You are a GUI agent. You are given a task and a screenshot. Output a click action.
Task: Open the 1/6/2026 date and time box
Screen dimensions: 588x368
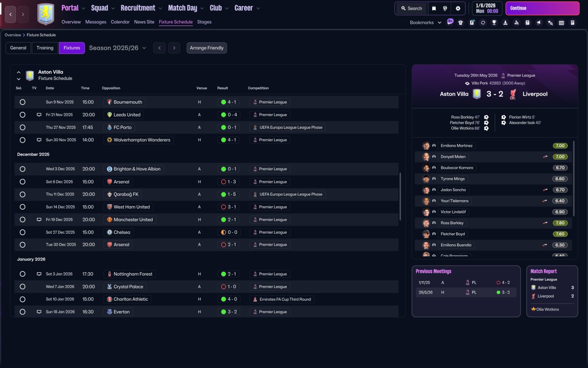click(x=487, y=8)
